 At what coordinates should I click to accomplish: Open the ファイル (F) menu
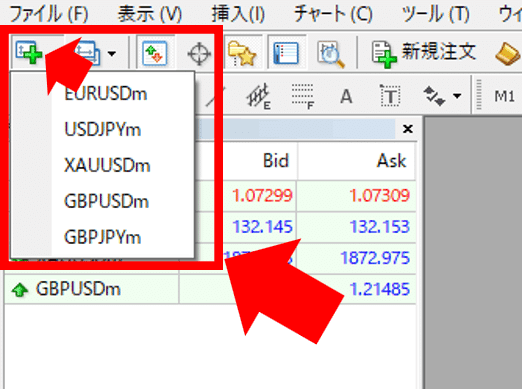point(49,14)
